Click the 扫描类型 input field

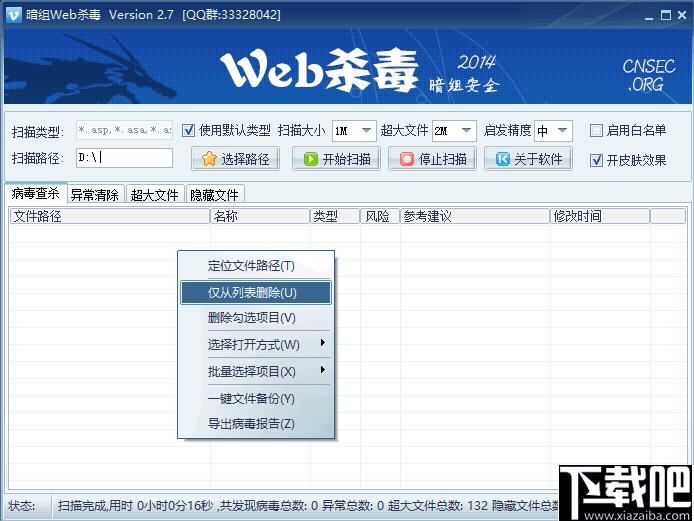[124, 130]
